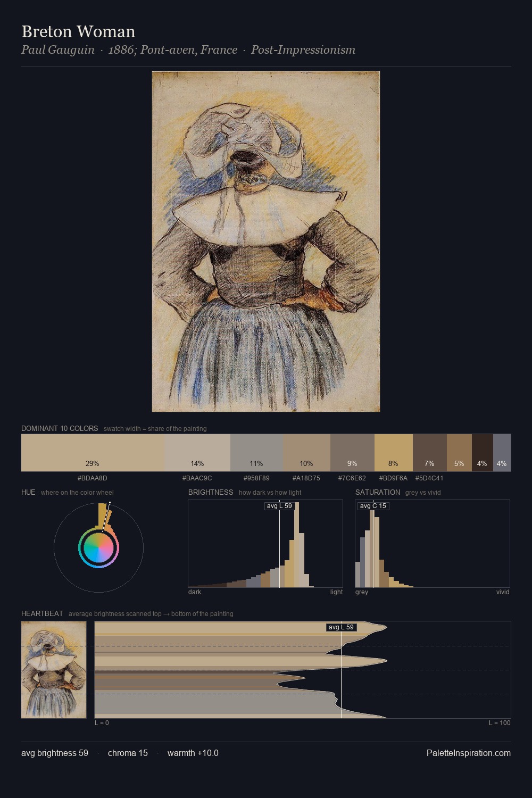Open the PaletteInspiration.com link
Image resolution: width=532 pixels, height=798 pixels.
coord(469,753)
